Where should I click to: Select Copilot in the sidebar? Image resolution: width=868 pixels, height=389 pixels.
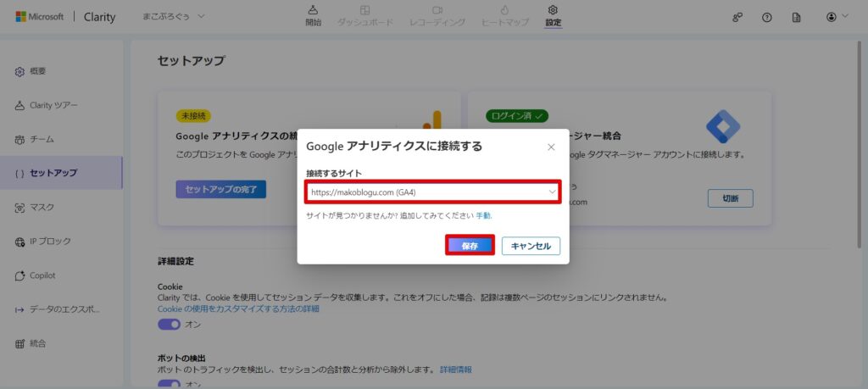(61, 275)
